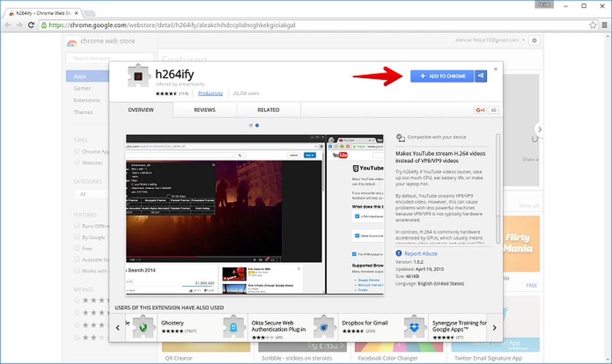Open Okta Secure Web Authentication Plug-in title
Screen dimensions: 612x364
(x=279, y=326)
